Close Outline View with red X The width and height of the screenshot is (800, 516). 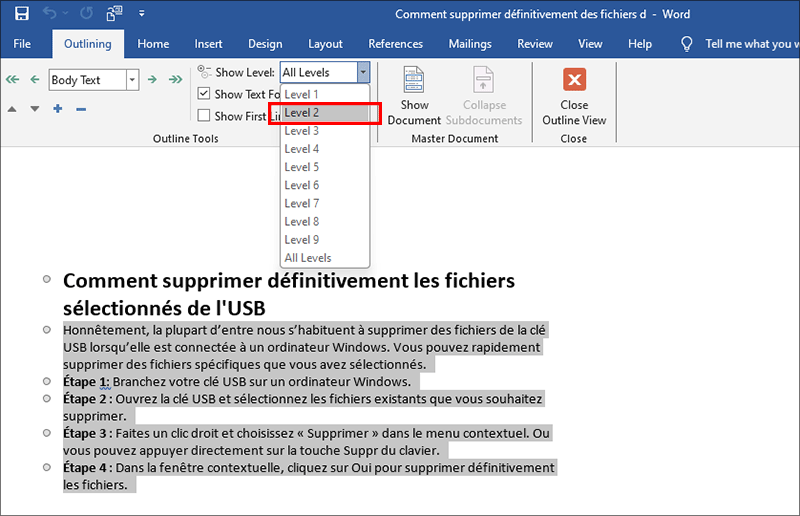[574, 96]
